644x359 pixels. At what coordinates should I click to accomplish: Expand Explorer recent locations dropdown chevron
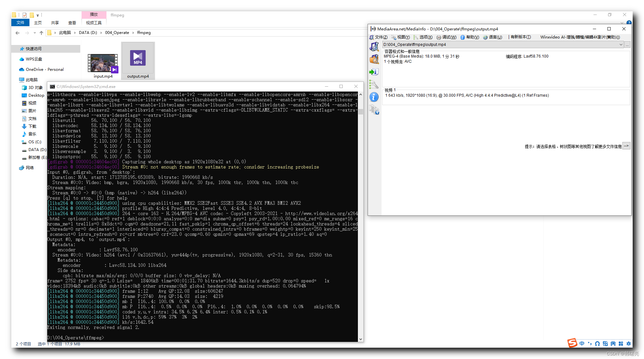click(35, 33)
